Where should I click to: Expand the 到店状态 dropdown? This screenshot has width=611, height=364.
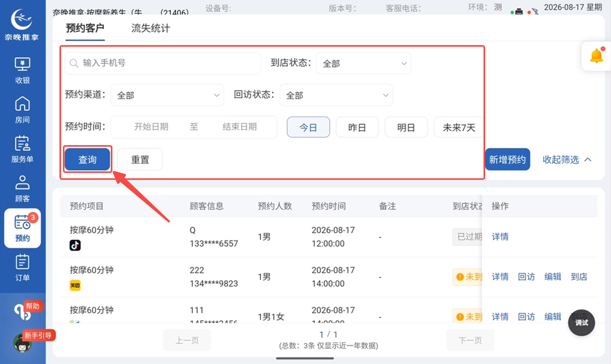click(x=363, y=63)
